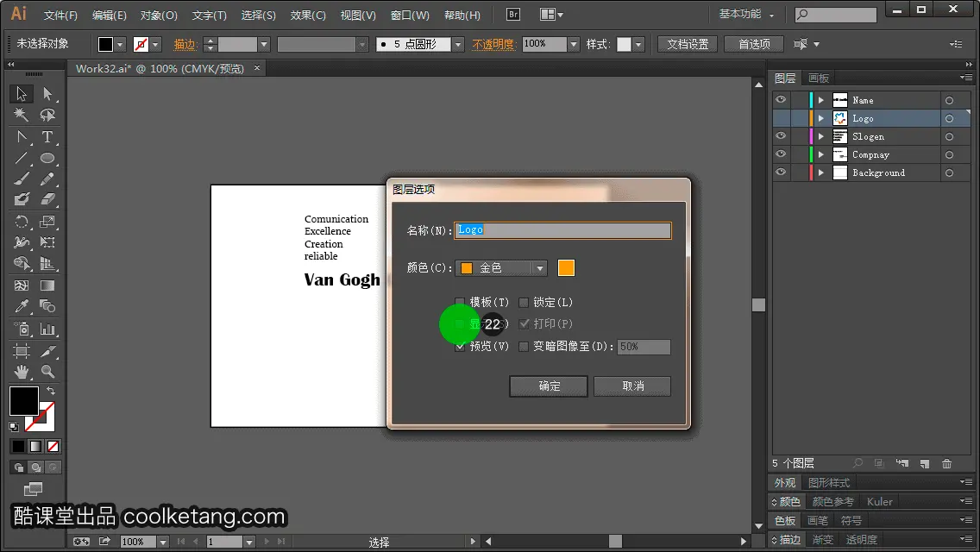Select the Blob Brush tool
The width and height of the screenshot is (980, 552).
click(22, 200)
